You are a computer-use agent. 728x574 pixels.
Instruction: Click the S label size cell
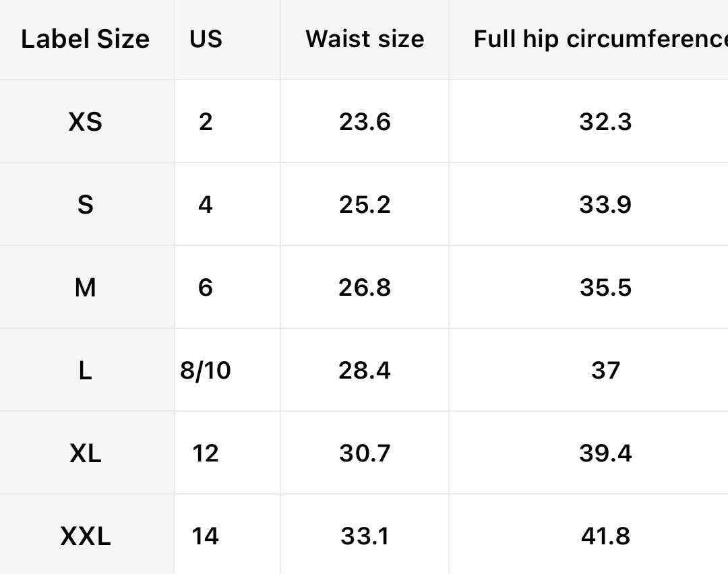point(86,205)
